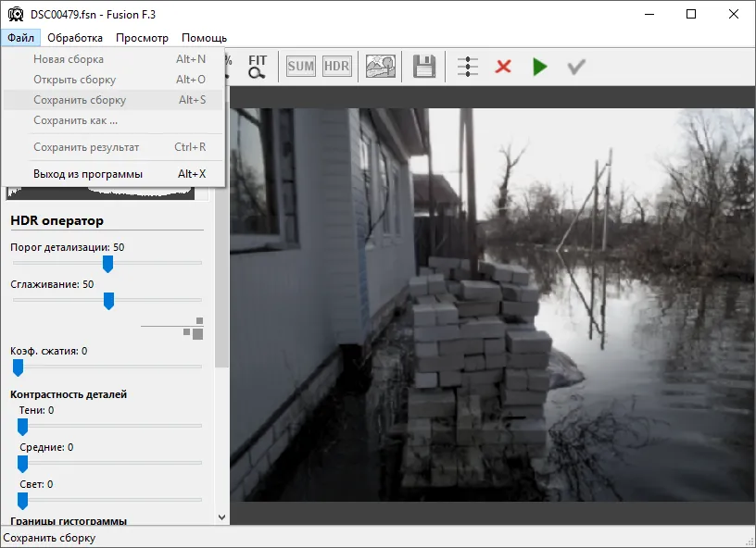Click the Границы гистограммы label
This screenshot has height=548, width=756.
(x=69, y=520)
